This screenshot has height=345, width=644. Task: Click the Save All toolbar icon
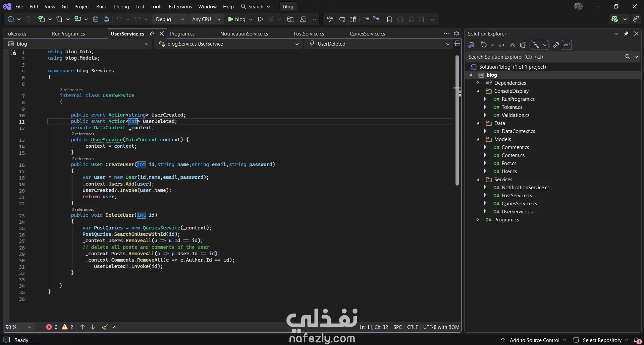(x=106, y=19)
